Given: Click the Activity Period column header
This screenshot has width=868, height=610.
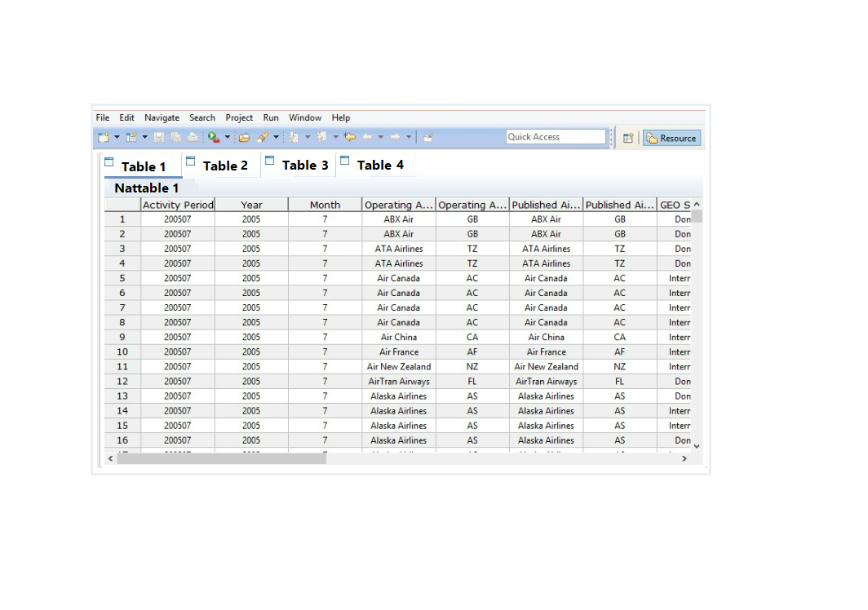Looking at the screenshot, I should 178,205.
